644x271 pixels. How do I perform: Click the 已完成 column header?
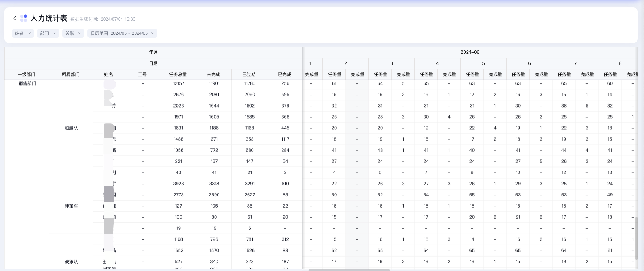point(285,75)
